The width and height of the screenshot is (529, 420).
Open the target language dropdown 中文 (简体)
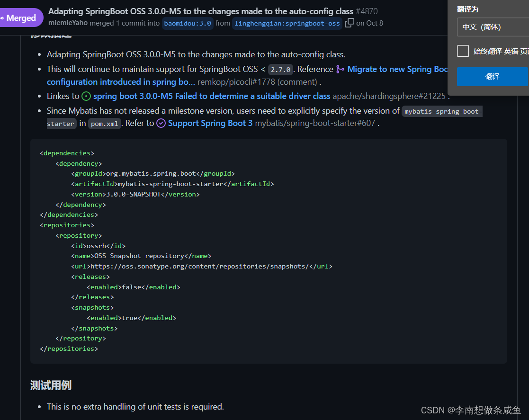[x=493, y=27]
